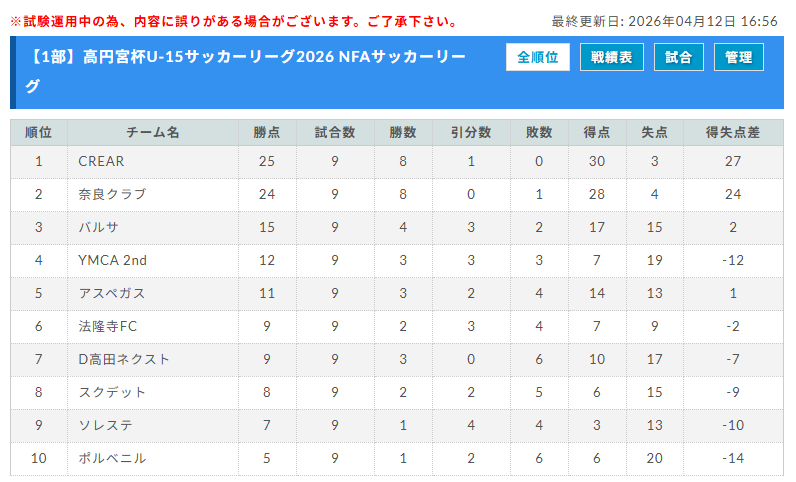Viewport: 796px width, 482px height.
Task: Click the 順位 column header
Action: pos(39,132)
